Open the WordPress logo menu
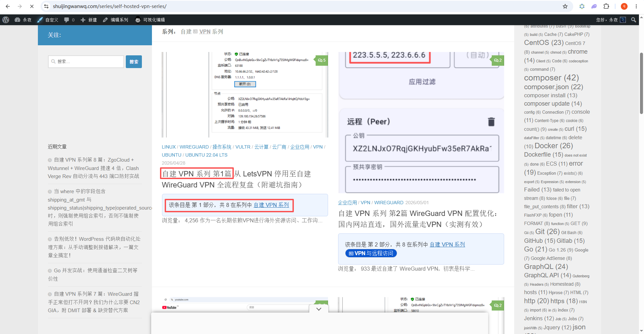Viewport: 644px width, 334px height. tap(6, 20)
